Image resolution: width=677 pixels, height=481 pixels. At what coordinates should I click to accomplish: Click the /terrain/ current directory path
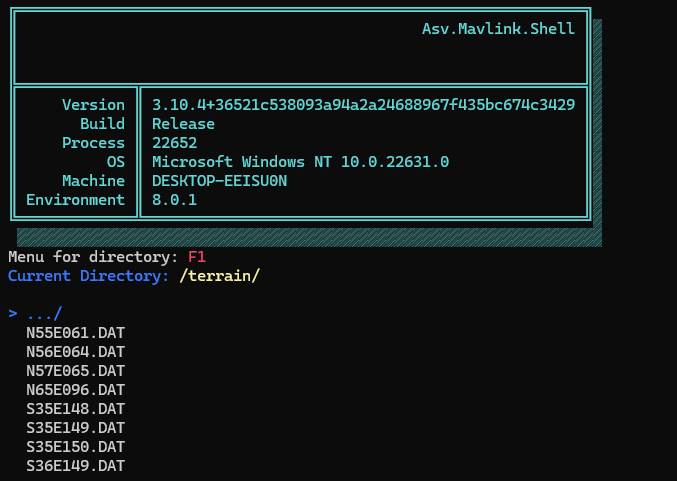click(219, 276)
